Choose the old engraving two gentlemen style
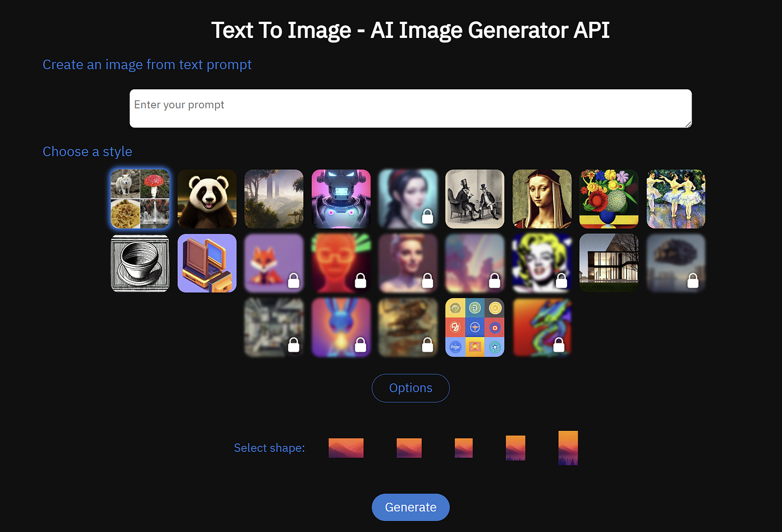Image resolution: width=782 pixels, height=532 pixels. (475, 199)
